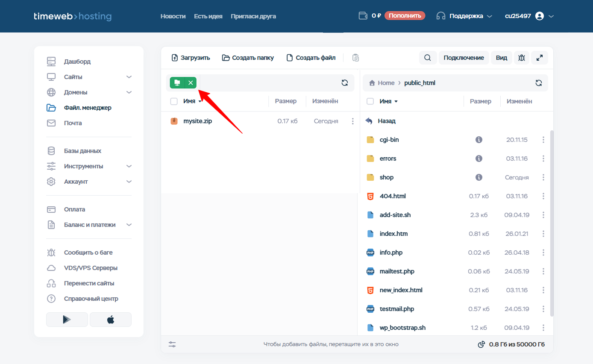Open actions menu for add-site.sh
Screen dimensions: 593x364
[x=543, y=215]
